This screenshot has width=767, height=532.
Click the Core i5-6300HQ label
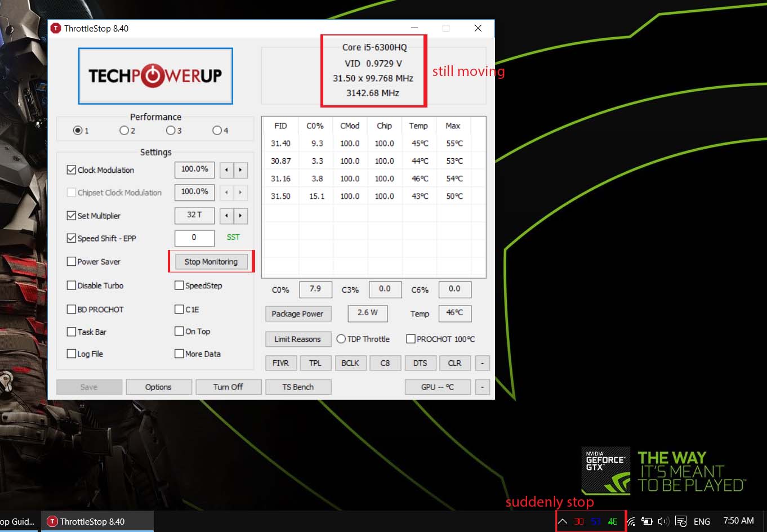coord(374,47)
